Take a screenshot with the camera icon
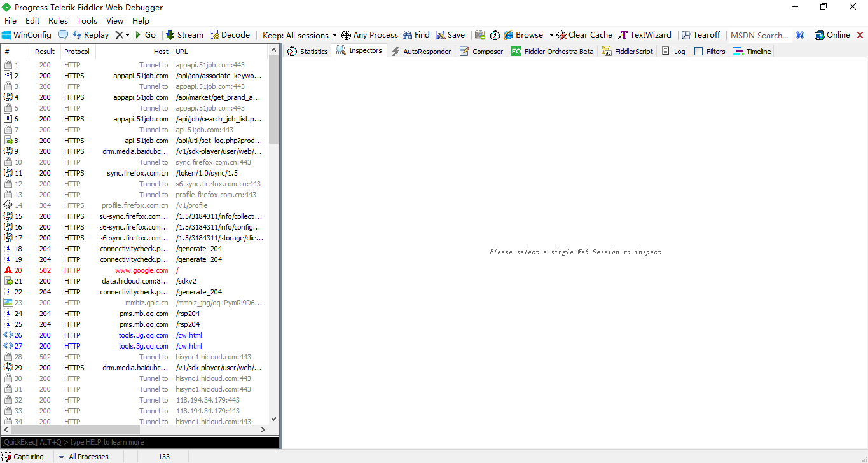Viewport: 868px width, 463px height. point(480,35)
